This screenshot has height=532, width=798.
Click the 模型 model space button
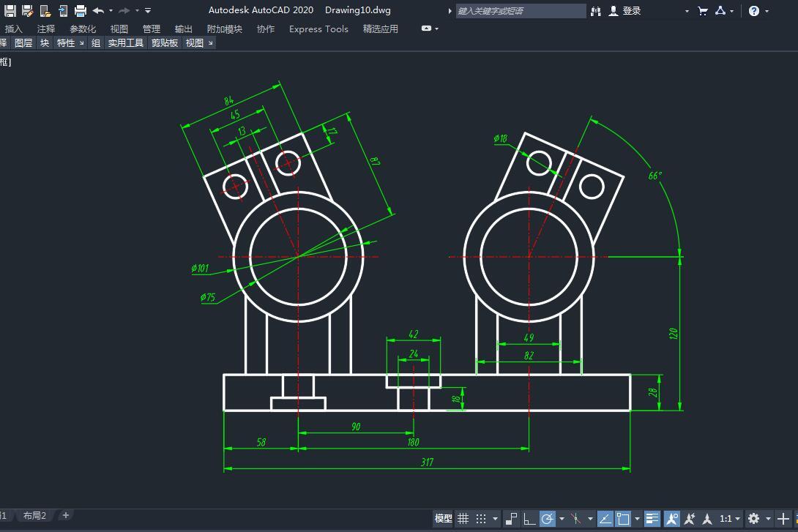coord(443,519)
